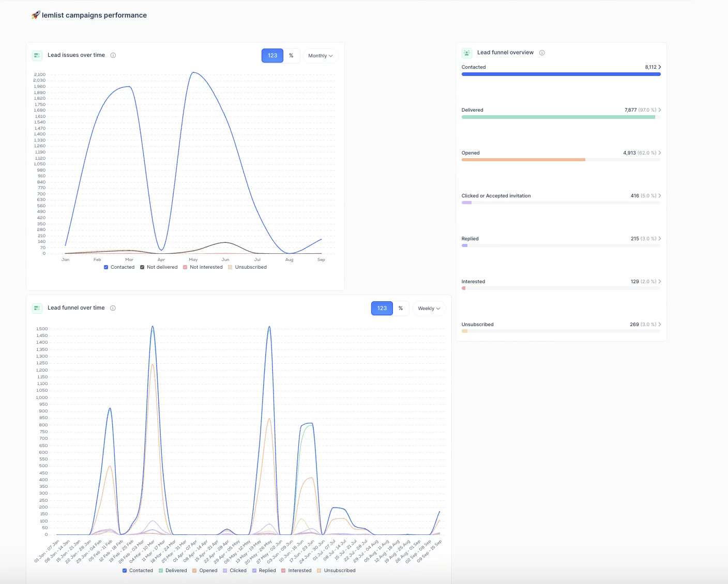Click the Interested label in funnel overview
This screenshot has width=728, height=584.
point(473,282)
